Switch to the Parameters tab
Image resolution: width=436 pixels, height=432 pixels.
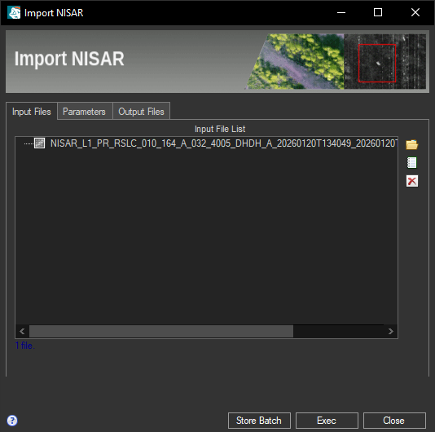click(x=84, y=111)
